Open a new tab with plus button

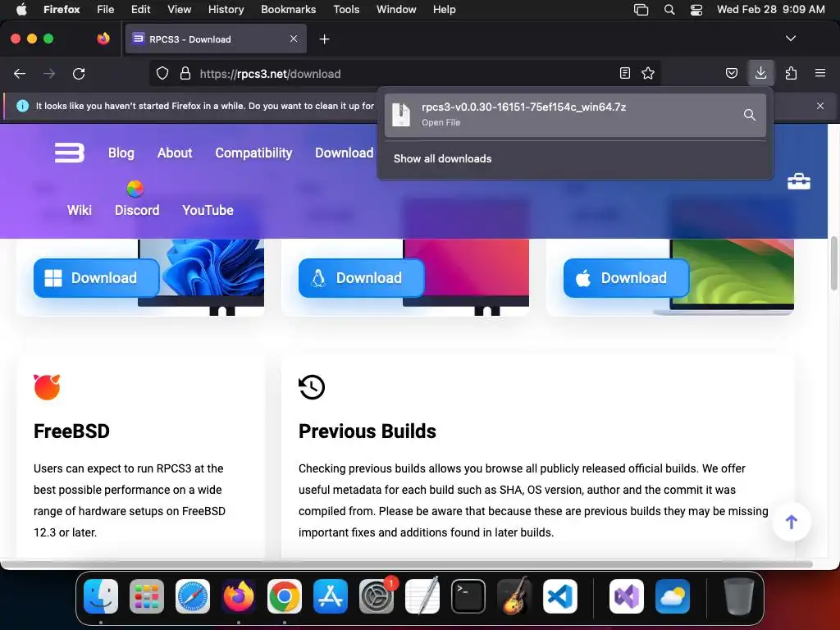pyautogui.click(x=324, y=39)
